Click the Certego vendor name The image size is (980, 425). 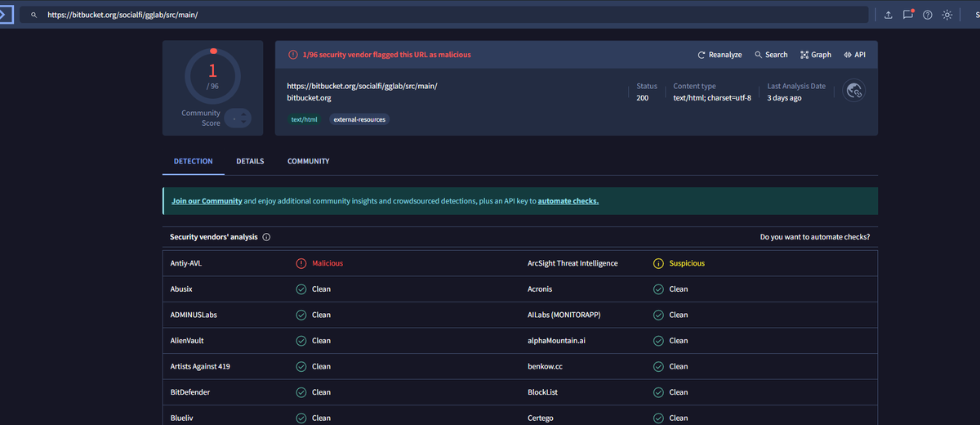541,418
